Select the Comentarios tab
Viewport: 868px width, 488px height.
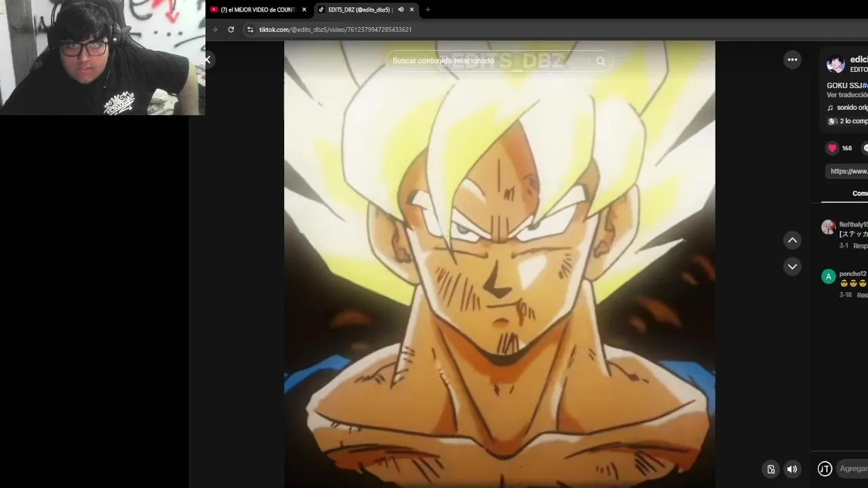pyautogui.click(x=859, y=193)
